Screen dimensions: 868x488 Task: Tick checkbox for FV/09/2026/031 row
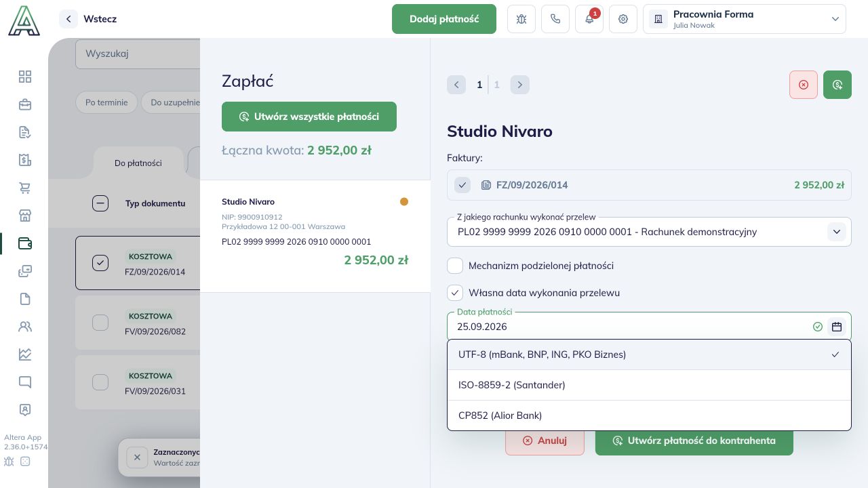pyautogui.click(x=100, y=382)
